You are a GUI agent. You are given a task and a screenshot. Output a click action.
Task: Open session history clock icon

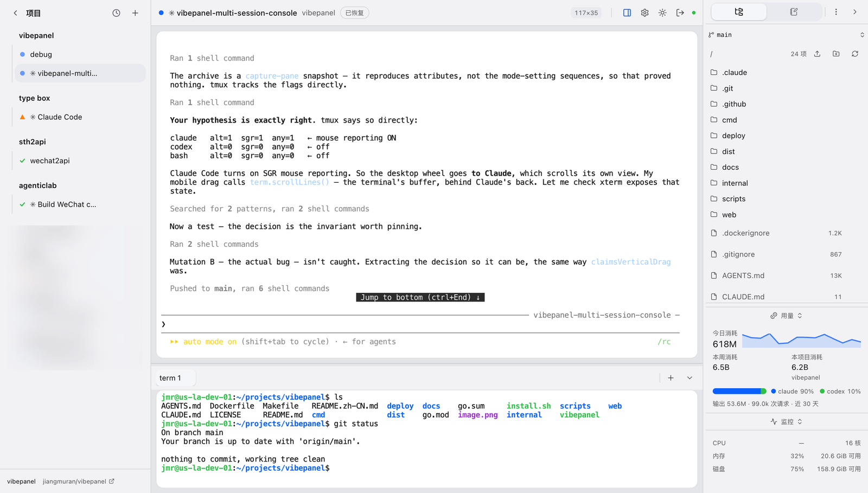coord(116,13)
